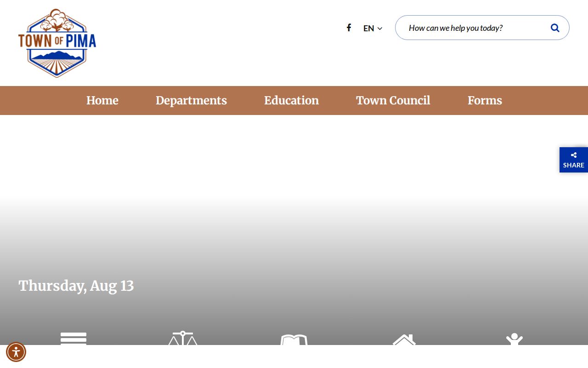Go to the Home menu item

pos(102,100)
